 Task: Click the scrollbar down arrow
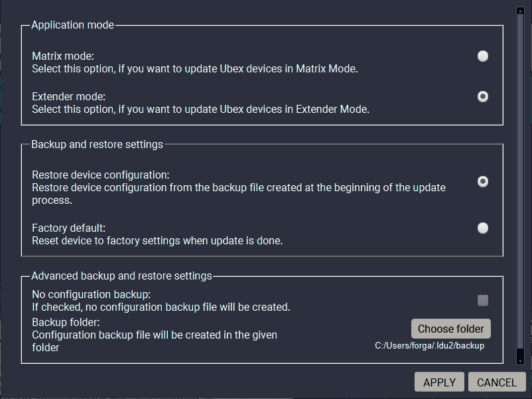[x=520, y=360]
